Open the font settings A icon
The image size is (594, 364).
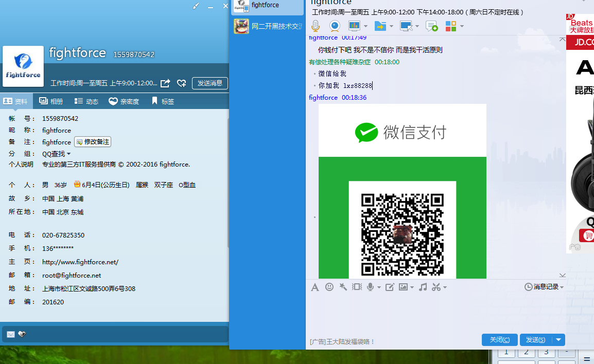tap(315, 287)
